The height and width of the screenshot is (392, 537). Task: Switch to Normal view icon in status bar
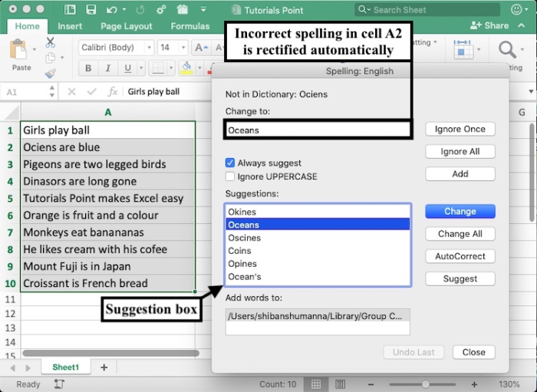[316, 384]
